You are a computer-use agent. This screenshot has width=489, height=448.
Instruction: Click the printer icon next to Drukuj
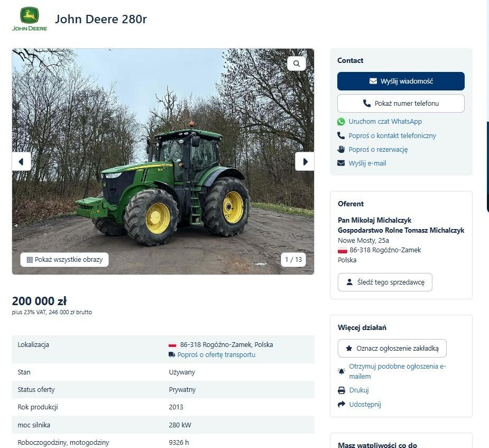tap(342, 390)
